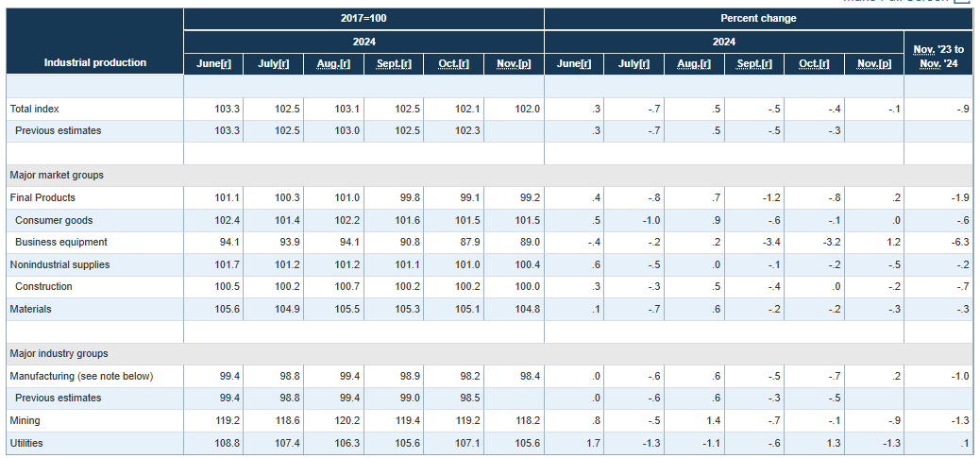Screen dimensions: 980x458
Task: Select the Materials row label
Action: pos(30,309)
